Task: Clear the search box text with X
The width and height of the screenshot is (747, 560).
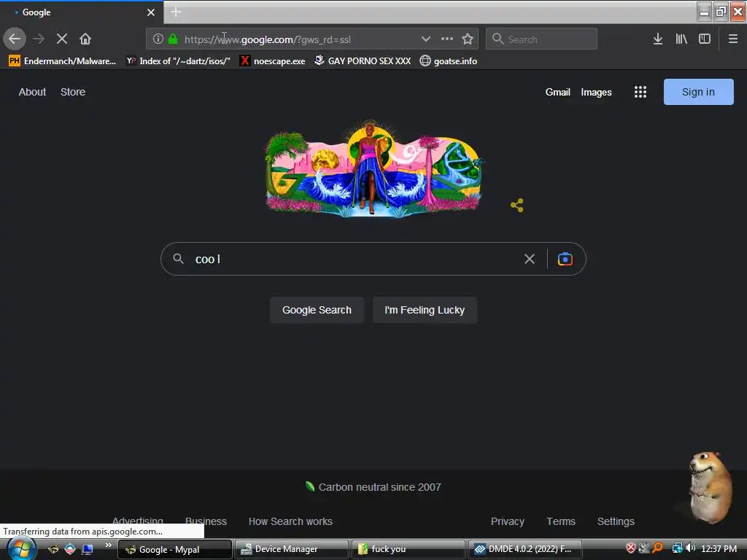Action: [x=530, y=259]
